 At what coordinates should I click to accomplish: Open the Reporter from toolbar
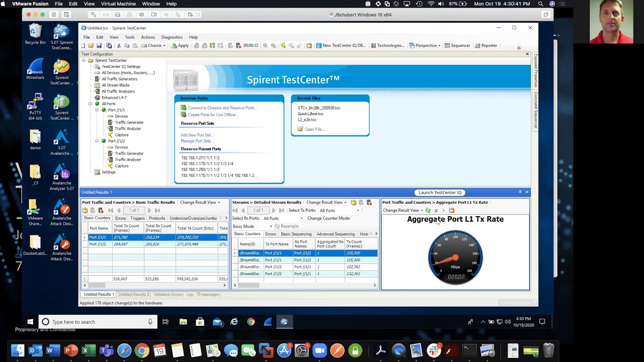(486, 45)
